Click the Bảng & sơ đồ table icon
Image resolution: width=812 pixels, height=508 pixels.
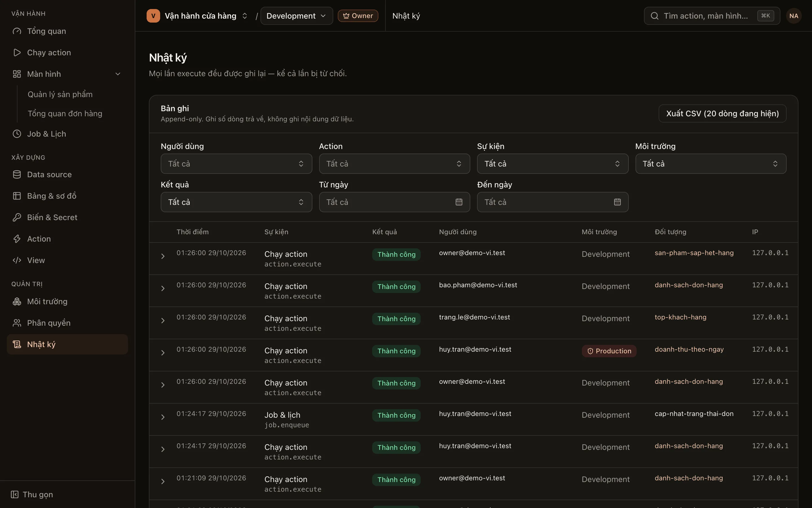click(x=17, y=196)
